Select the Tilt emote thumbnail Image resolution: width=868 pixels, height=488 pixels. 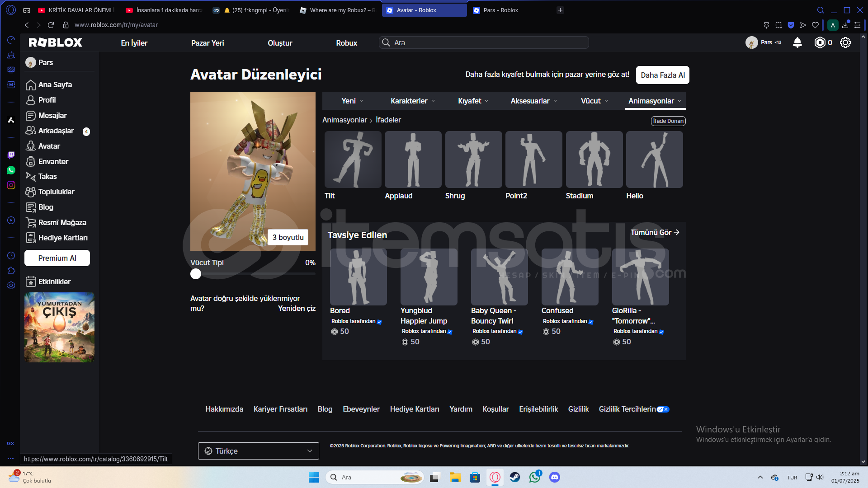353,160
